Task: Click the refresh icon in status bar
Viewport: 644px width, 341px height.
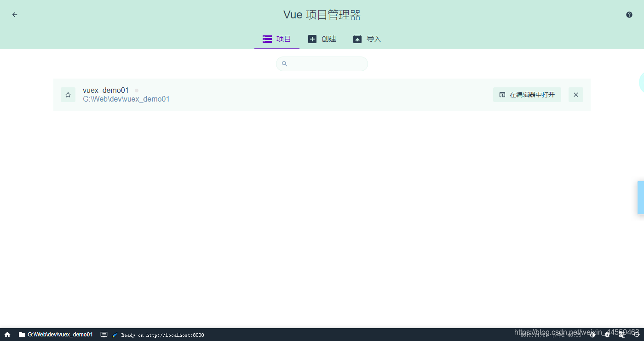Action: point(637,335)
